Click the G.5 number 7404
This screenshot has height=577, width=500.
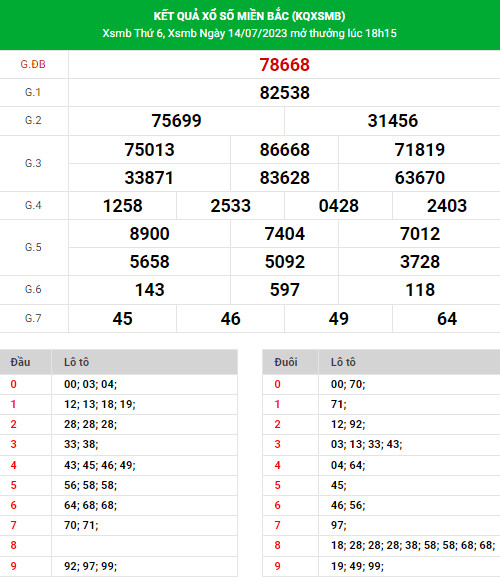coord(284,234)
